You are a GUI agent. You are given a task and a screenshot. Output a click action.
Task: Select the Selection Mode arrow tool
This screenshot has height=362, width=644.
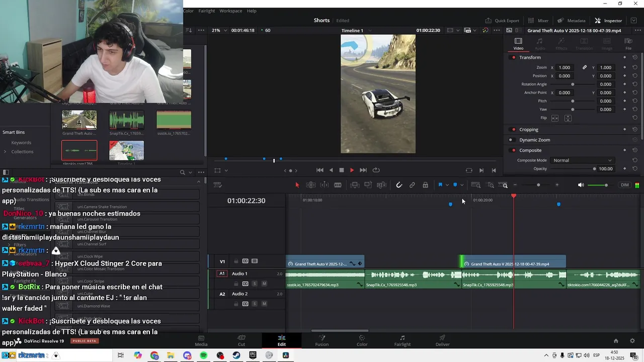click(297, 185)
